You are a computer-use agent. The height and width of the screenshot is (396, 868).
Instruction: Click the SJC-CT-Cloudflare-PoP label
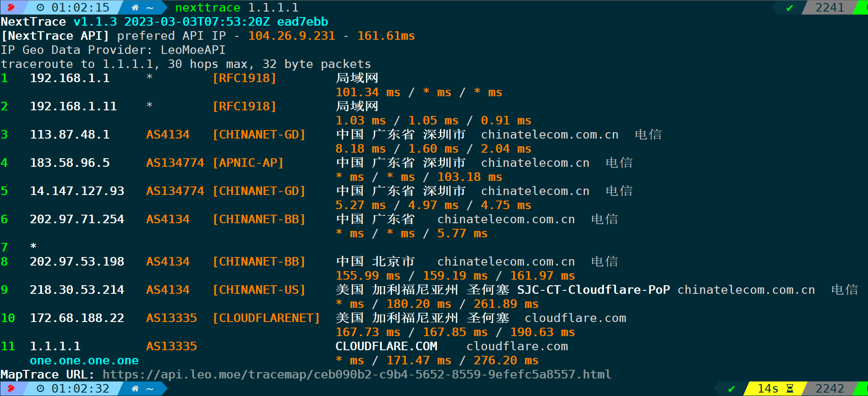point(594,290)
